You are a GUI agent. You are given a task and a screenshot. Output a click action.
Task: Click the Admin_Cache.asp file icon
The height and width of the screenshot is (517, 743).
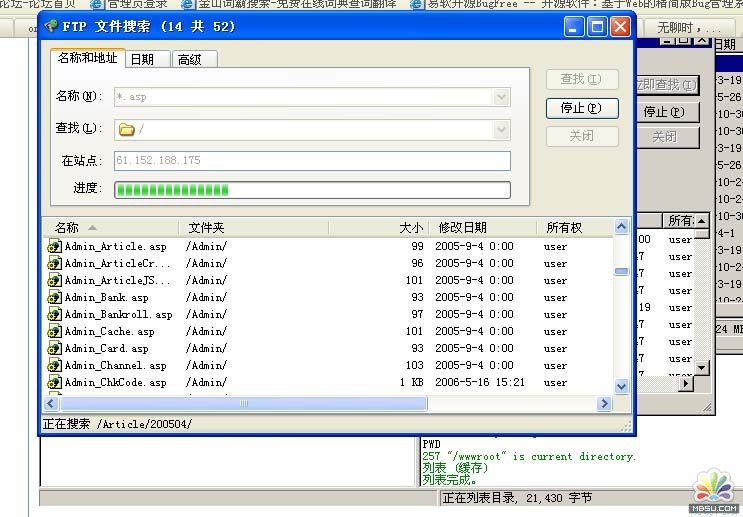point(55,331)
